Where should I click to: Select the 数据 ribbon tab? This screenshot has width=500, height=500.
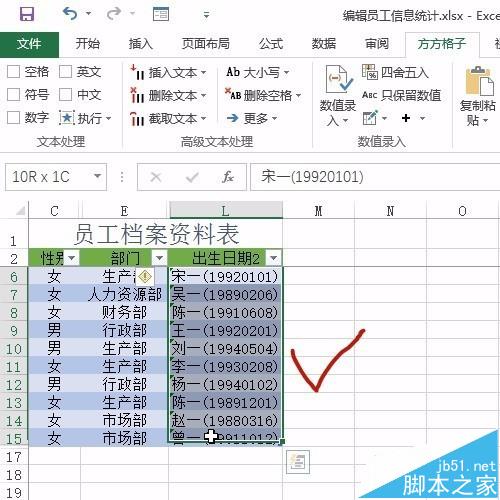pyautogui.click(x=324, y=44)
